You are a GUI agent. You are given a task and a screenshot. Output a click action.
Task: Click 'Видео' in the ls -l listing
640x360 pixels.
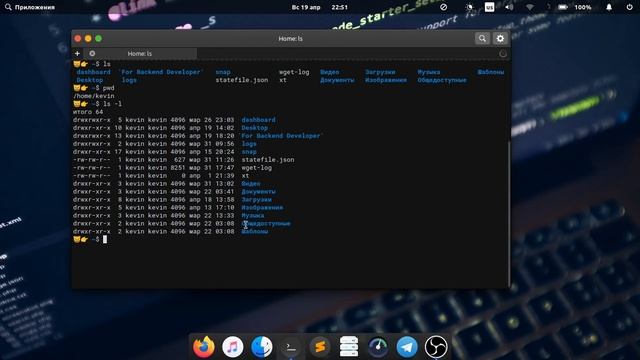(251, 184)
